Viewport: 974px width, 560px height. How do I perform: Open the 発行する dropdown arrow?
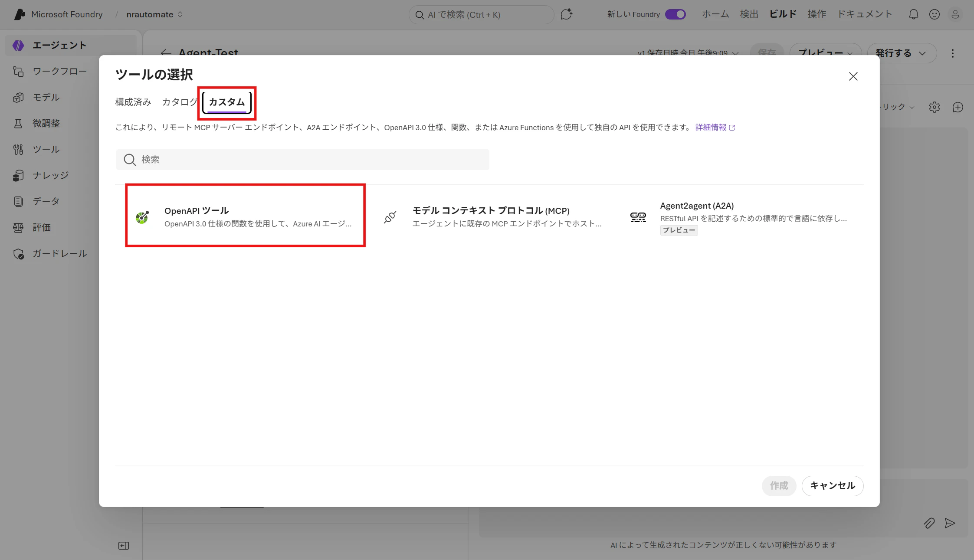pos(922,53)
